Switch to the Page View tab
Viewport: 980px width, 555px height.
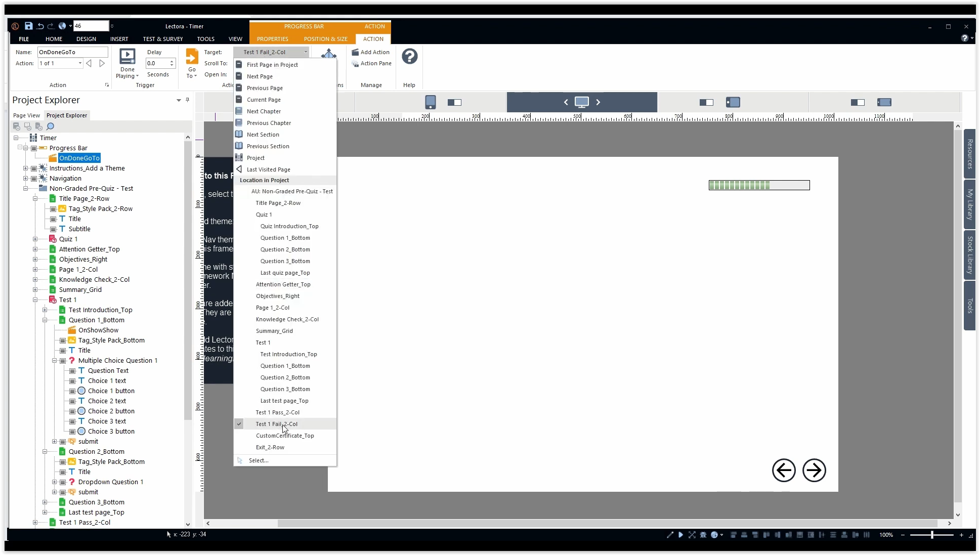click(26, 115)
